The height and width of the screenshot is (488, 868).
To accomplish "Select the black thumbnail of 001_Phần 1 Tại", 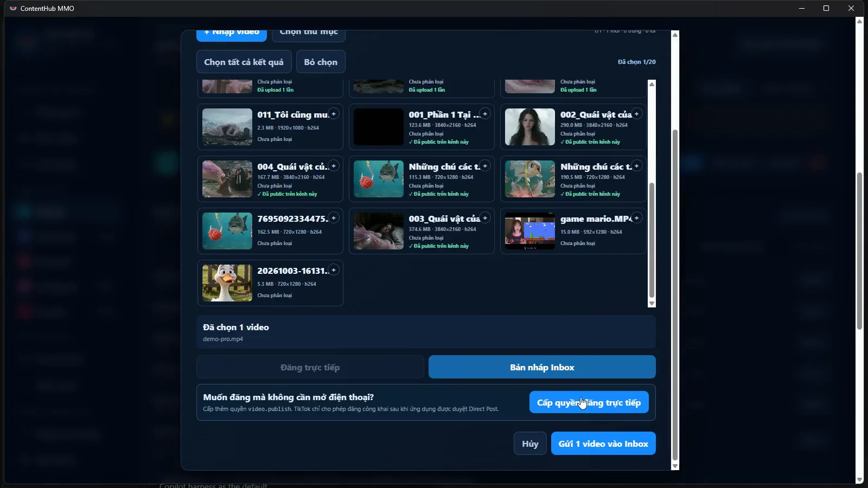I will [x=379, y=127].
